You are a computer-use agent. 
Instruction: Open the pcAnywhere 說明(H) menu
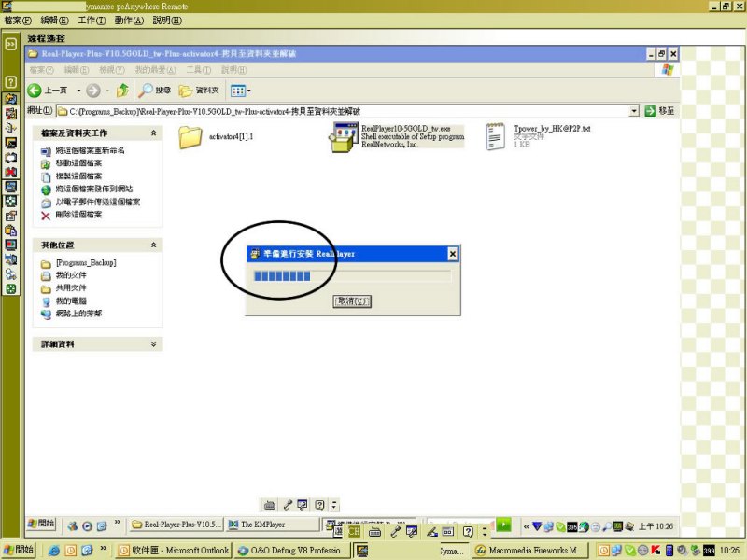pos(167,21)
